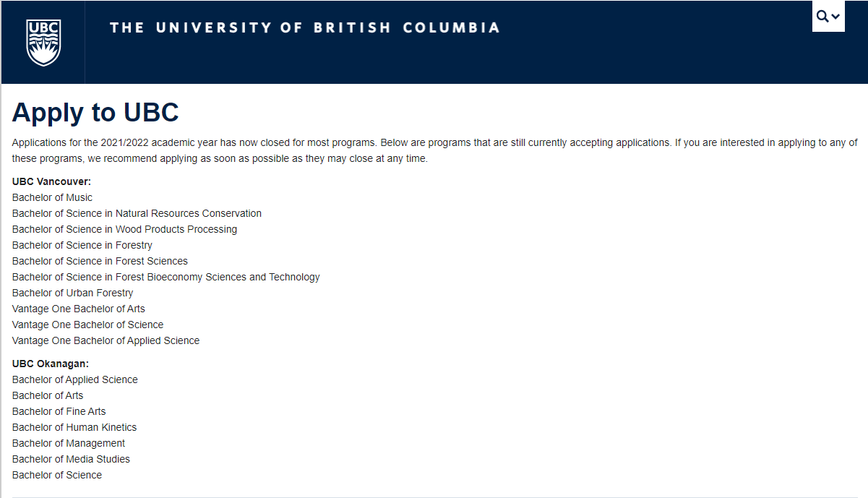Click The University of British Columbia wordmark
The image size is (868, 498).
click(x=304, y=28)
